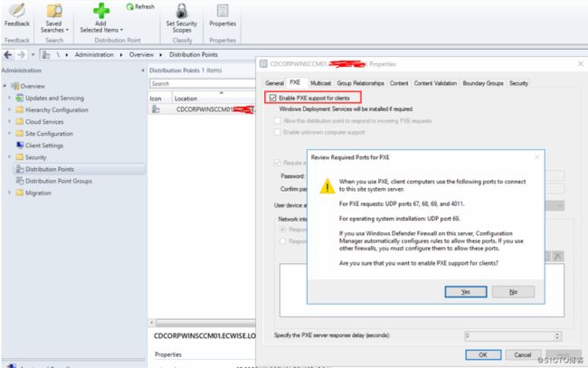Click the Overview tree icon
588x368 pixels.
(15, 86)
